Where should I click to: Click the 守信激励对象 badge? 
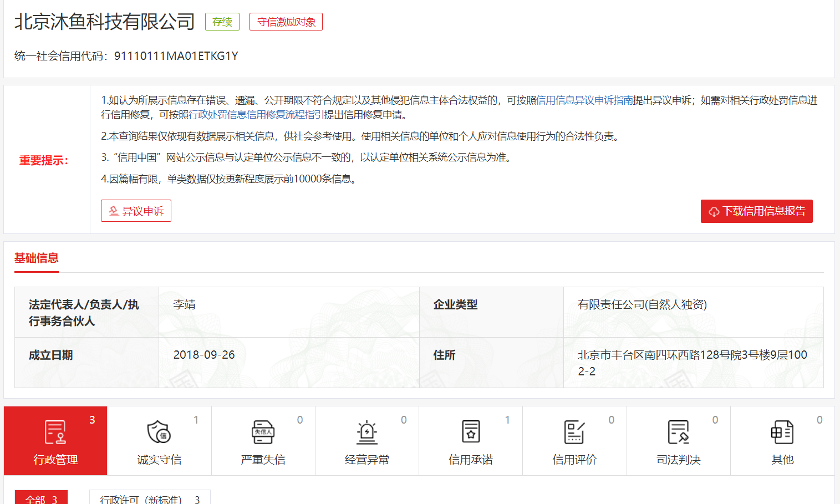(286, 22)
